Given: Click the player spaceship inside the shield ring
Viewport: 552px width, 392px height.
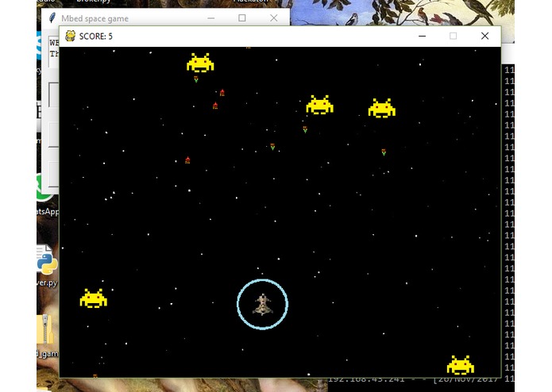Looking at the screenshot, I should pos(263,305).
